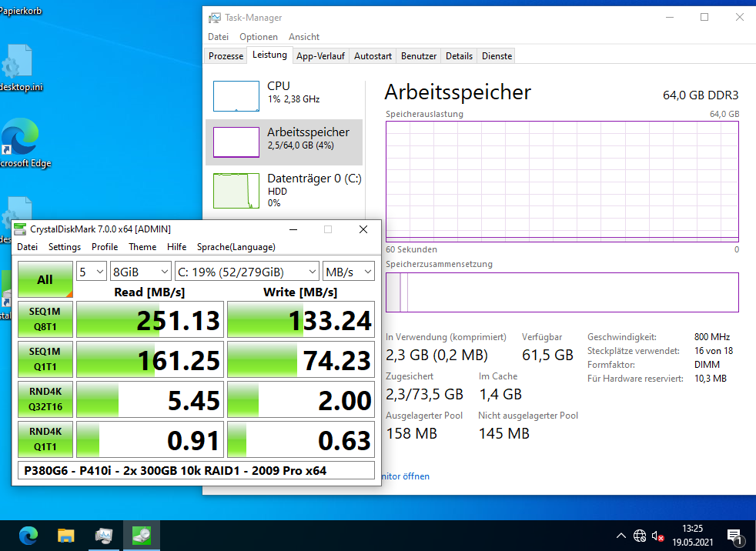The width and height of the screenshot is (756, 551).
Task: Open CrystalDiskMark Hilfe menu
Action: tap(176, 247)
